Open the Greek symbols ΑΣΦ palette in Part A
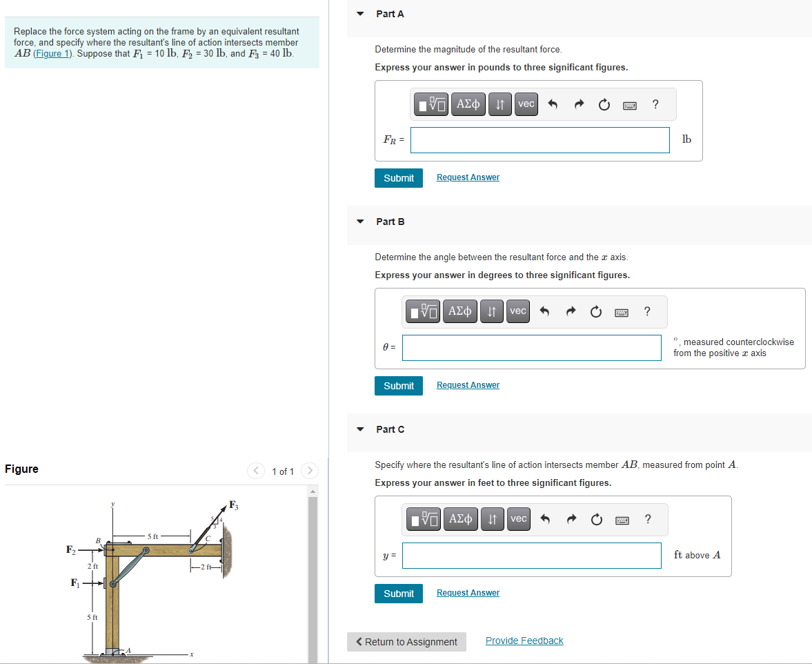This screenshot has height=664, width=812. (468, 104)
